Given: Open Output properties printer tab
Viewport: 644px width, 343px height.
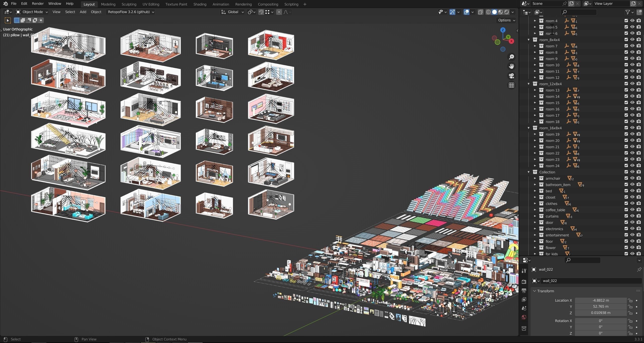Looking at the screenshot, I should [x=524, y=291].
